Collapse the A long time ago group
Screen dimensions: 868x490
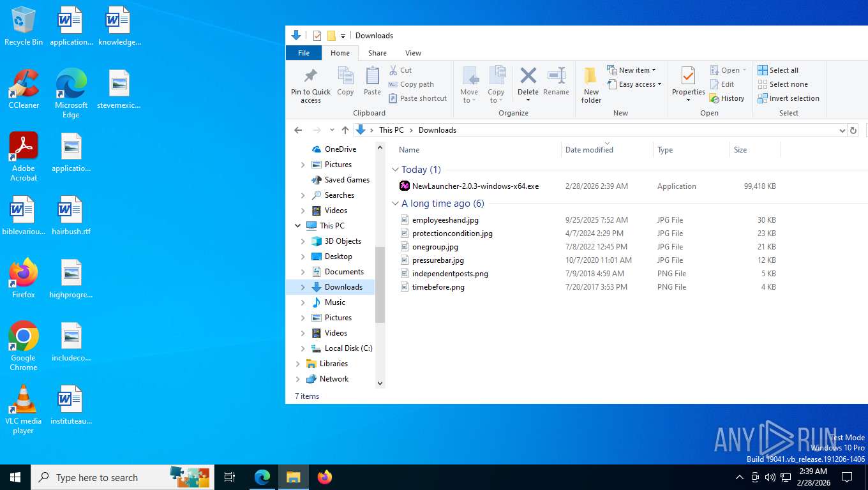click(395, 204)
